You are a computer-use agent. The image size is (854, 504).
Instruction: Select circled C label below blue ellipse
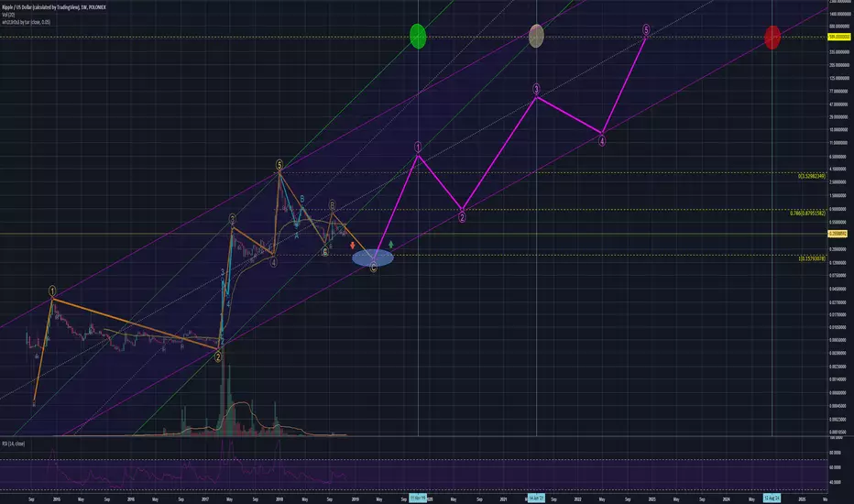[373, 268]
